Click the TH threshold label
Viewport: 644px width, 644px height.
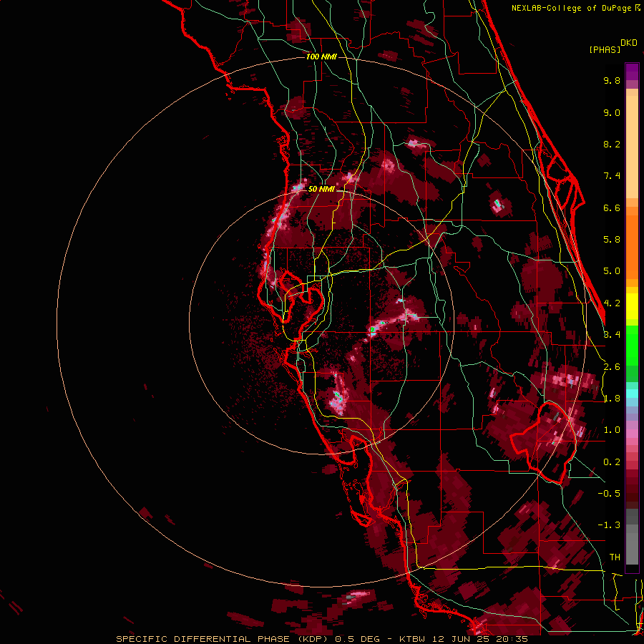click(615, 557)
